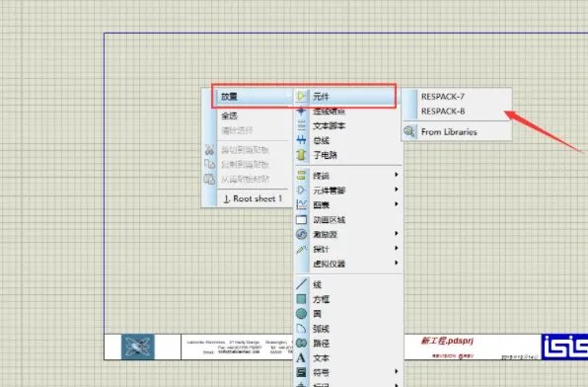The height and width of the screenshot is (387, 588).
Task: Select the probe (探针) icon
Action: [301, 249]
